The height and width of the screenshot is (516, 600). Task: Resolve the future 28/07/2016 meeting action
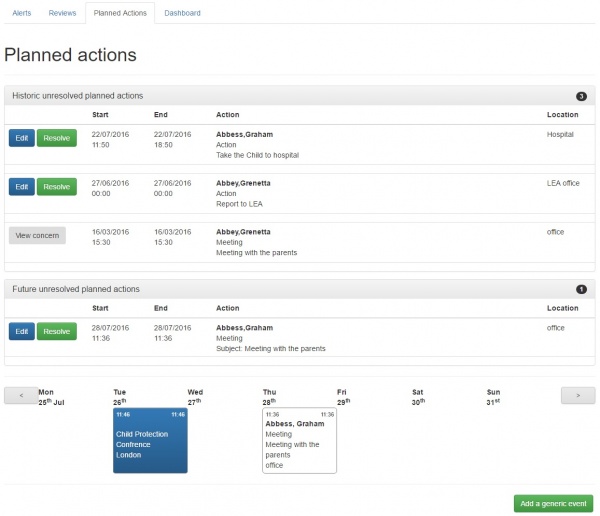pyautogui.click(x=57, y=331)
